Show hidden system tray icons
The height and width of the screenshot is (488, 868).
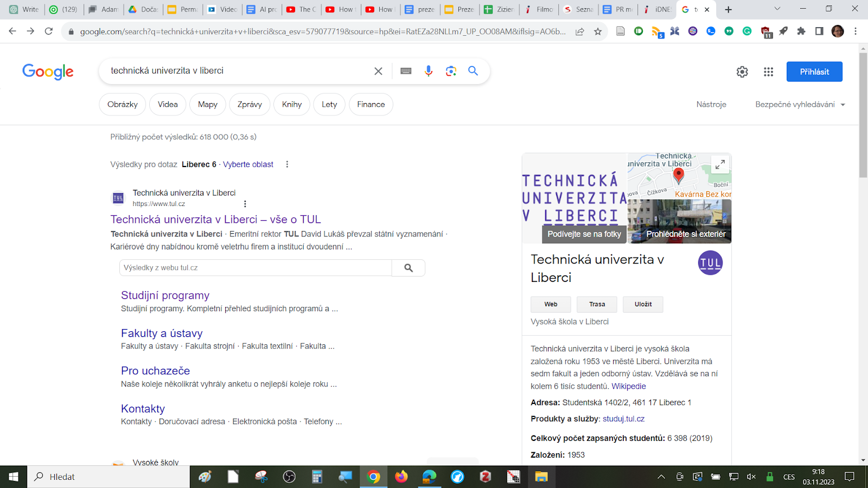[x=661, y=477]
